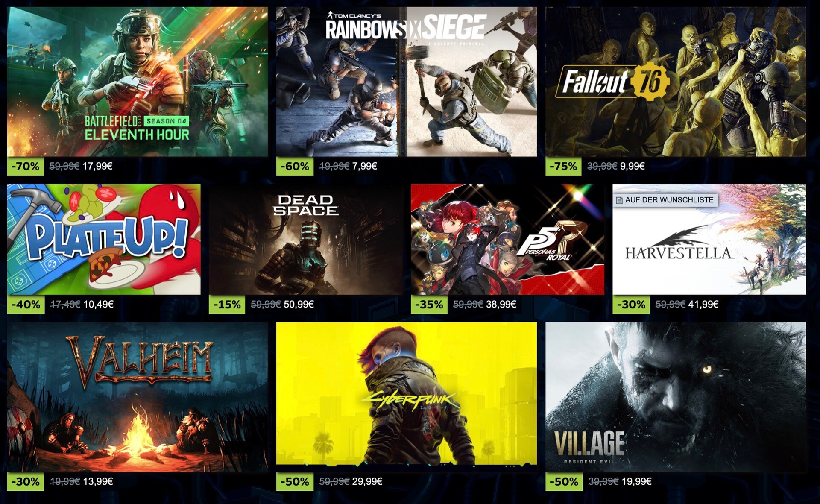Image resolution: width=820 pixels, height=504 pixels.
Task: Click the wishlist list icon on Harvestella
Action: click(619, 200)
